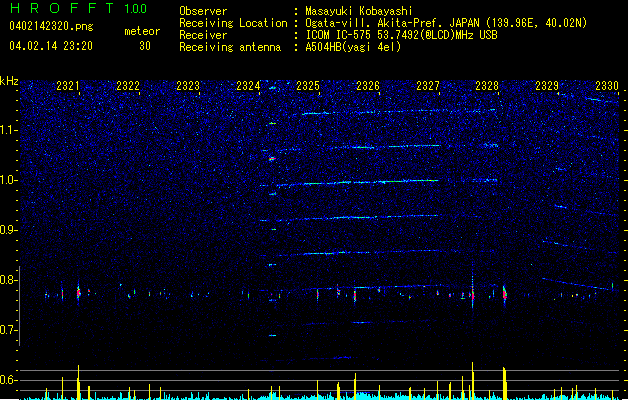The width and height of the screenshot is (629, 400).
Task: Click the 2327 time marker
Action: pyautogui.click(x=428, y=86)
